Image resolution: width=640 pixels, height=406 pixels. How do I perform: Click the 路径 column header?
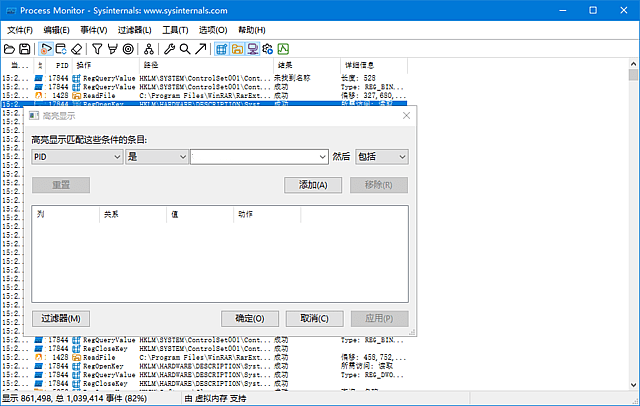207,65
